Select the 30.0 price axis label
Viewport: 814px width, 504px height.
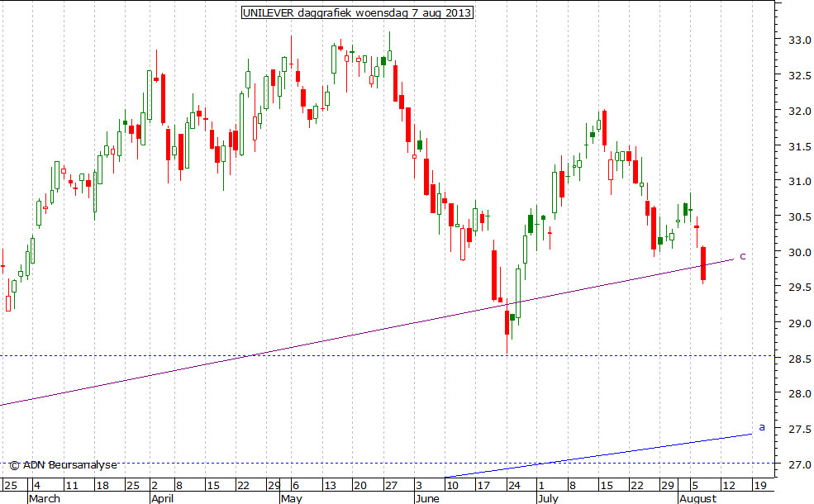[x=799, y=252]
